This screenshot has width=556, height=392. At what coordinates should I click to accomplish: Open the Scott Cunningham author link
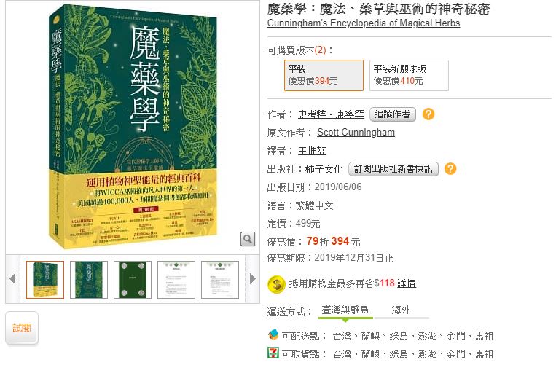[356, 133]
